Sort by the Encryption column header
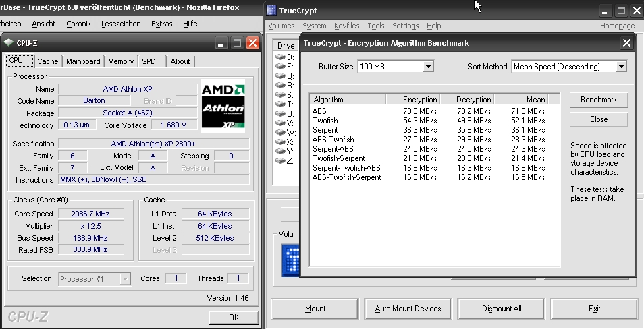The image size is (644, 329). coord(412,100)
